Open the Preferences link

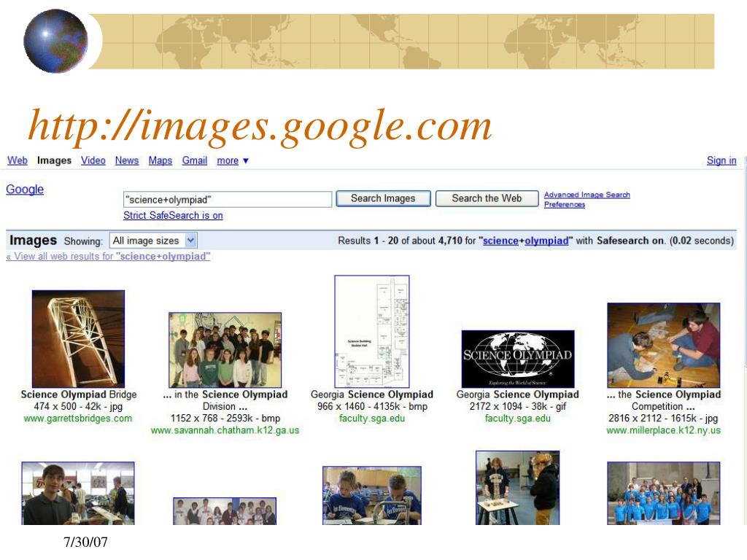[565, 204]
